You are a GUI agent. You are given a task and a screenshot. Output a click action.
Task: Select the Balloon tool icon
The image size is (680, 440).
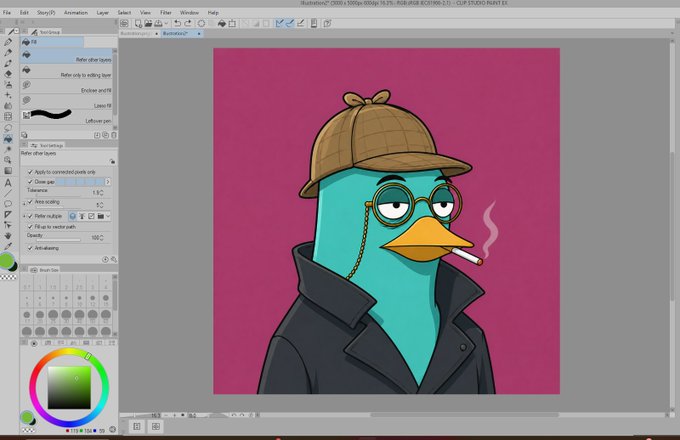(8, 203)
